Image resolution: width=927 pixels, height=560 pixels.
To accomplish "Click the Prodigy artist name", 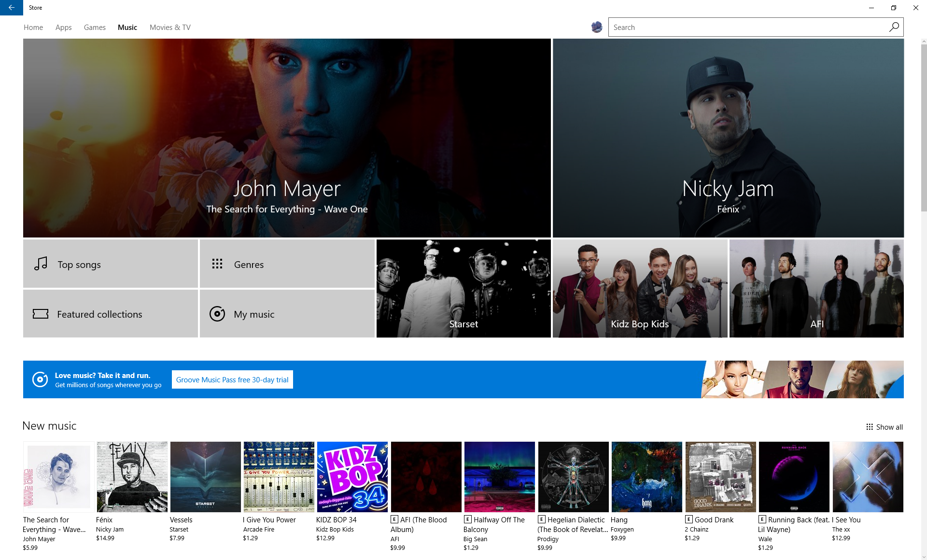I will [x=548, y=539].
